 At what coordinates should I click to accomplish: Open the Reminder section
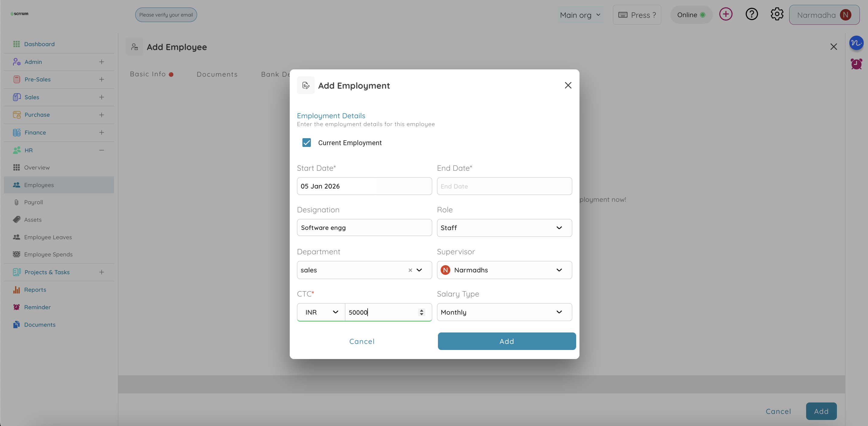coord(38,307)
